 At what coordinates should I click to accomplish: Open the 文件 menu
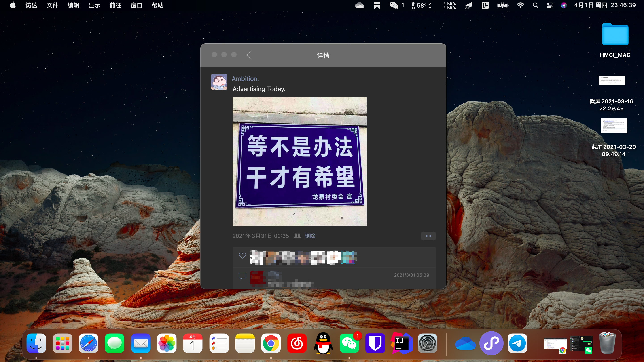pyautogui.click(x=52, y=5)
